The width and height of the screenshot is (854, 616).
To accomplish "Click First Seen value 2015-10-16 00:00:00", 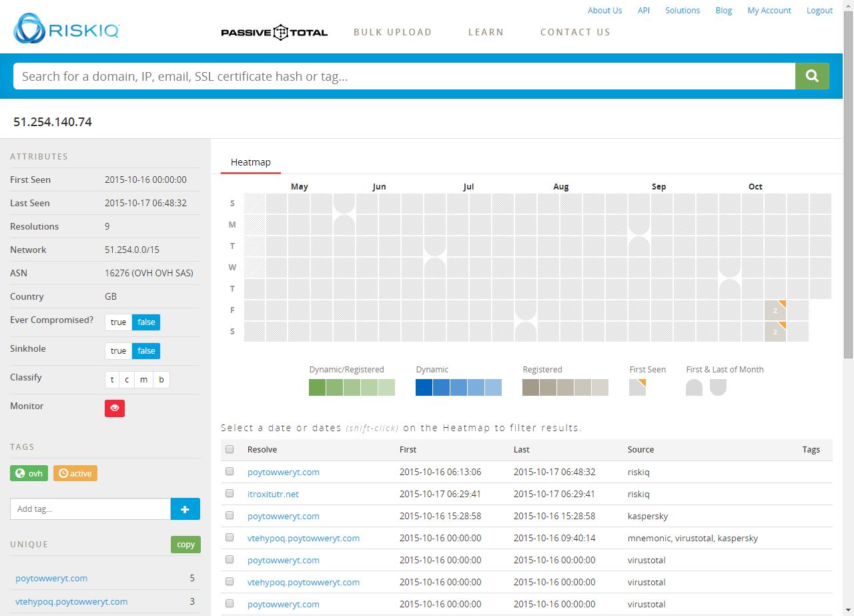I will point(146,180).
